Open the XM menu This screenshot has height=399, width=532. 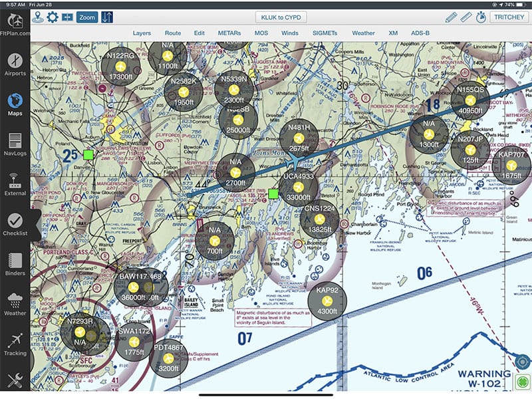pos(393,33)
